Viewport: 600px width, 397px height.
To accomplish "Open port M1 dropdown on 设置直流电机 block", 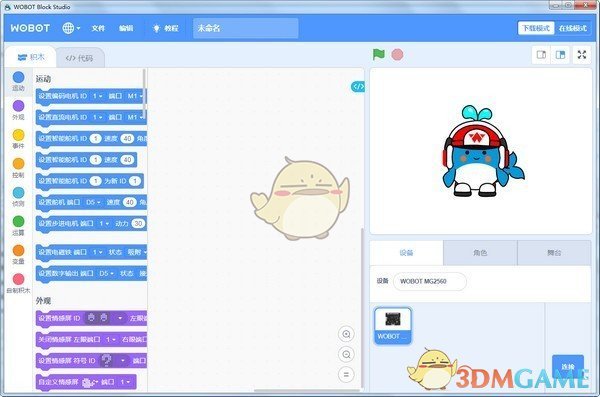I will coord(135,117).
